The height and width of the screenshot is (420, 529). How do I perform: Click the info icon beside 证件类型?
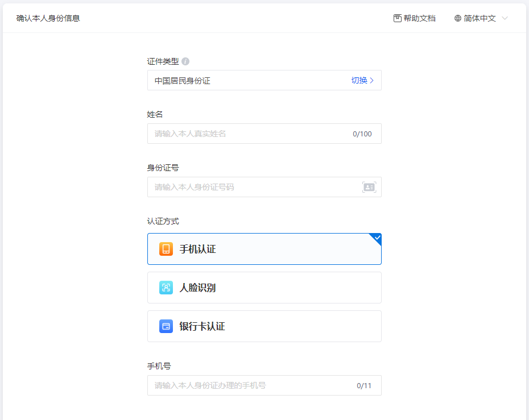[185, 61]
